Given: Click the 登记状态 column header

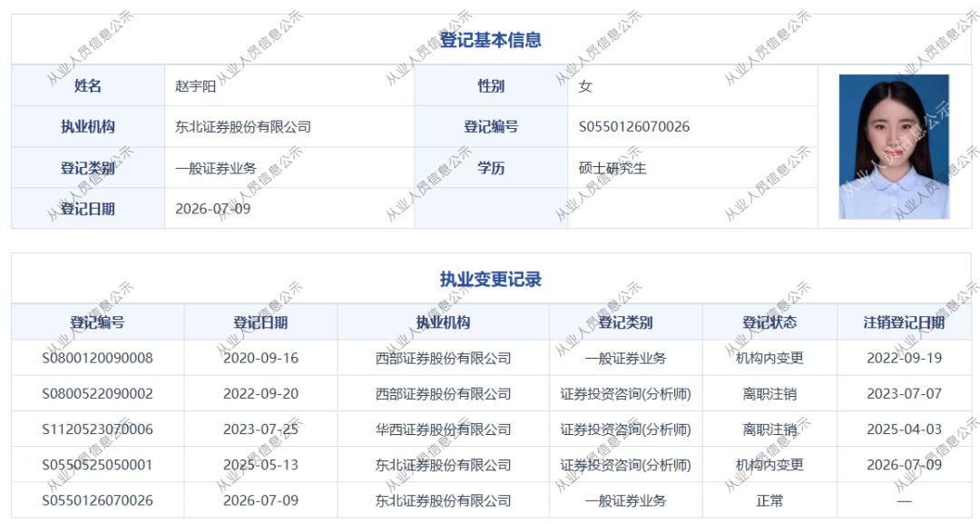Looking at the screenshot, I should point(769,322).
